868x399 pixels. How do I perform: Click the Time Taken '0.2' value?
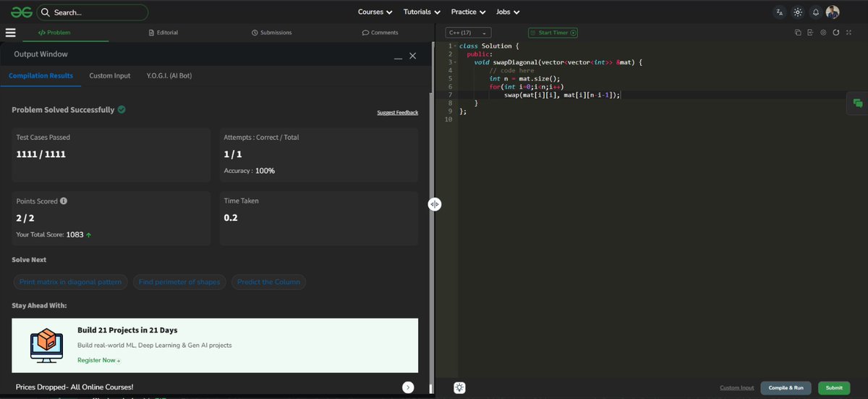coord(231,218)
